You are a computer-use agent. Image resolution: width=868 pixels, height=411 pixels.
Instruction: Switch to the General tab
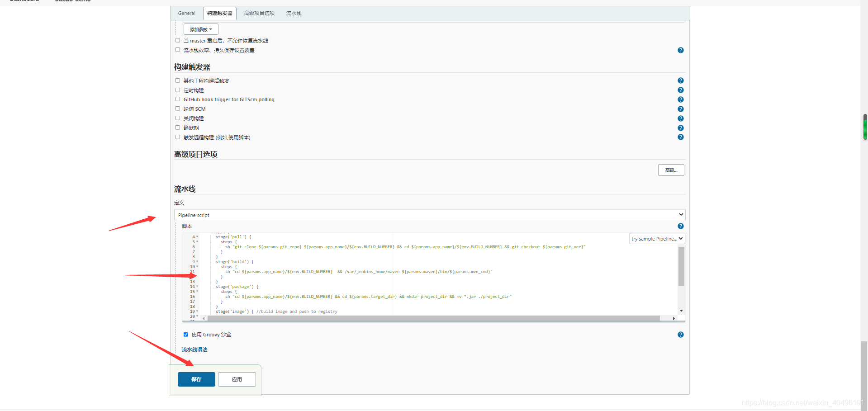point(187,13)
